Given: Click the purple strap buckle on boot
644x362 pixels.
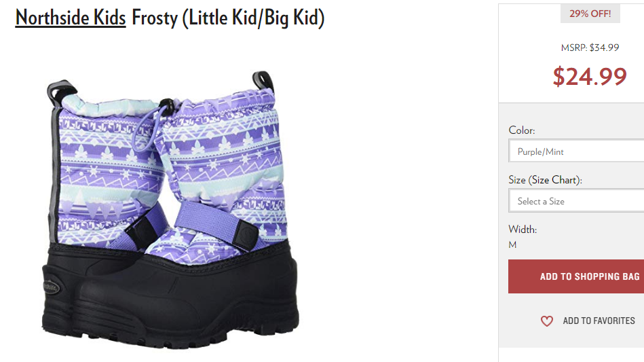Looking at the screenshot, I should click(x=244, y=236).
